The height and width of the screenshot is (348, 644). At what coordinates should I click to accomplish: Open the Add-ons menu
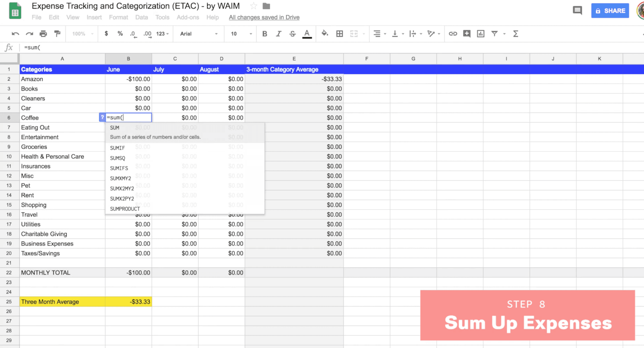coord(188,17)
